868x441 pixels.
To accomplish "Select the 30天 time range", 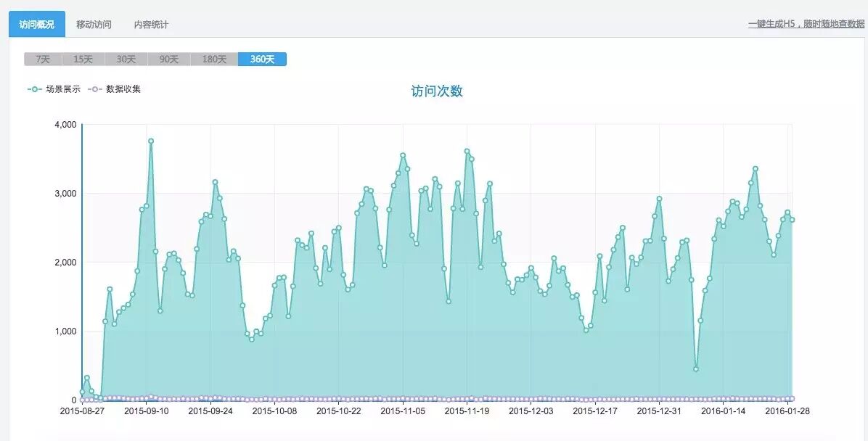I will tap(126, 59).
